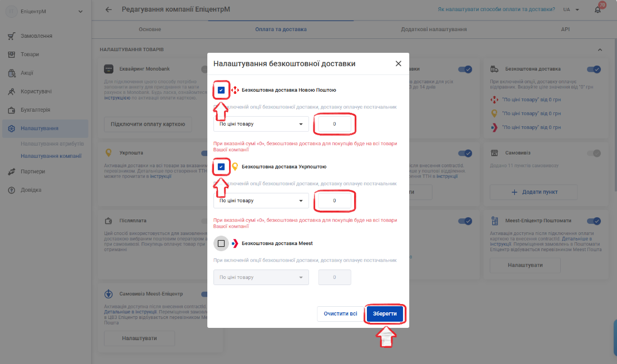617x364 pixels.
Task: Open Акції via its sidebar icon
Action: coord(12,73)
